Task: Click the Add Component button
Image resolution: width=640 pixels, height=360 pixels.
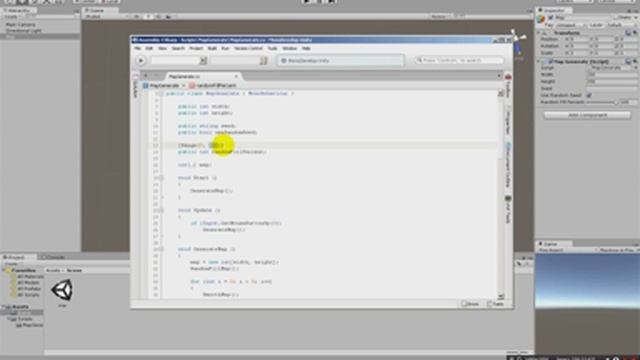Action: click(x=587, y=116)
